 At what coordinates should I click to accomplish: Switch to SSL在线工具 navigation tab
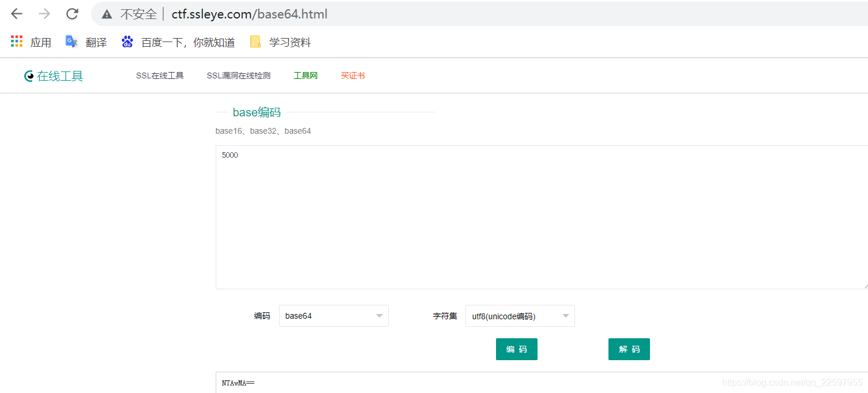coord(160,75)
